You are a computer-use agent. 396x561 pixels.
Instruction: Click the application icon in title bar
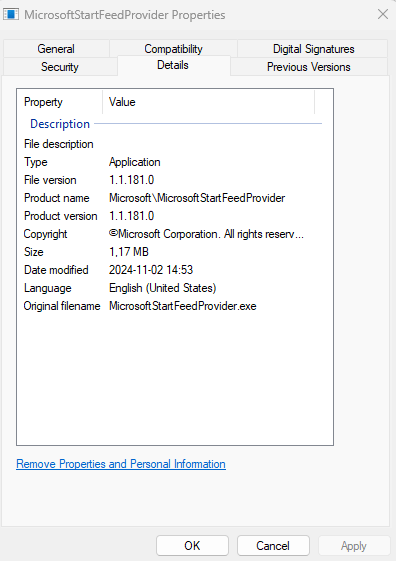pyautogui.click(x=11, y=15)
